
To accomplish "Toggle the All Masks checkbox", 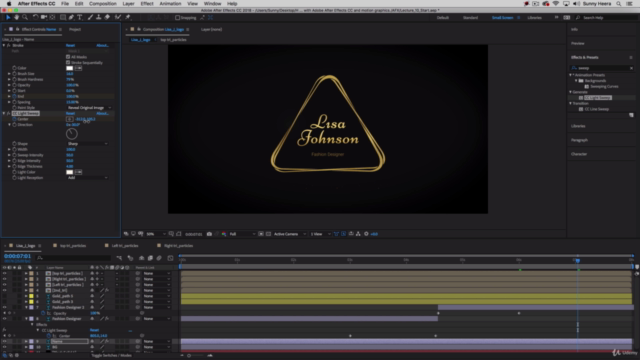I will tap(68, 57).
